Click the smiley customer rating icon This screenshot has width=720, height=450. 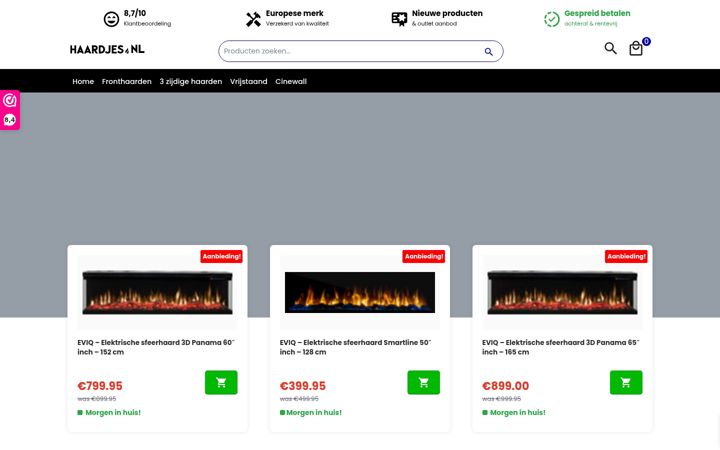pyautogui.click(x=111, y=19)
